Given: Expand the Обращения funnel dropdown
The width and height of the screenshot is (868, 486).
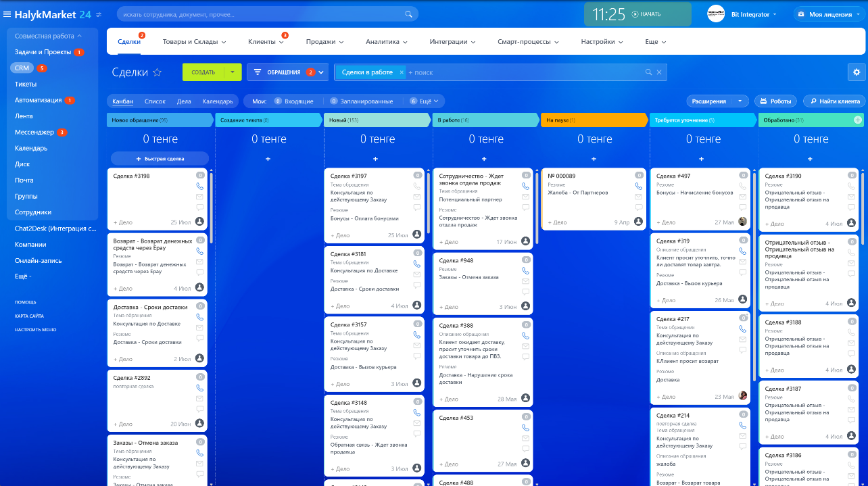Looking at the screenshot, I should coord(322,72).
